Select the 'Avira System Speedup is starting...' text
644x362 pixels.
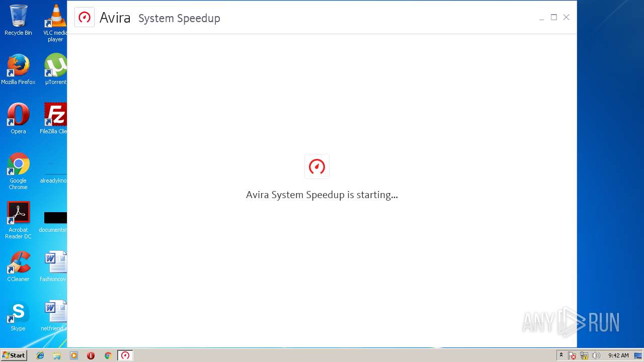click(322, 195)
